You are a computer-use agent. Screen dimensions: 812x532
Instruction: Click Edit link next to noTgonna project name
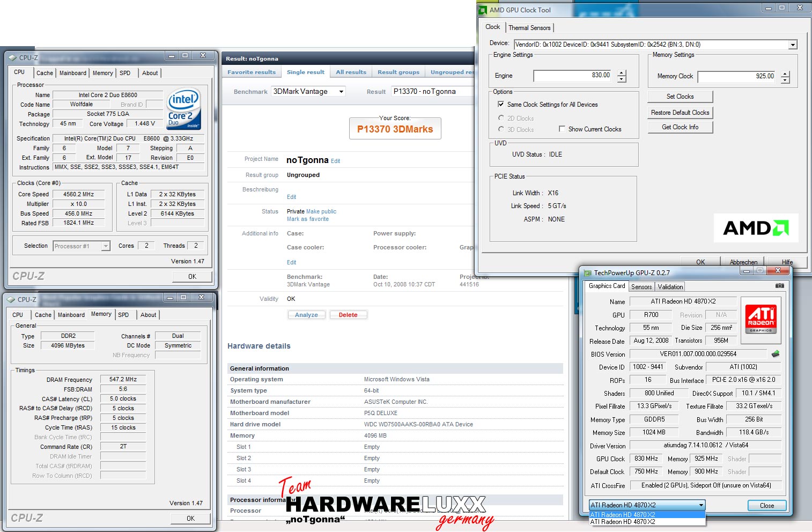(x=335, y=161)
